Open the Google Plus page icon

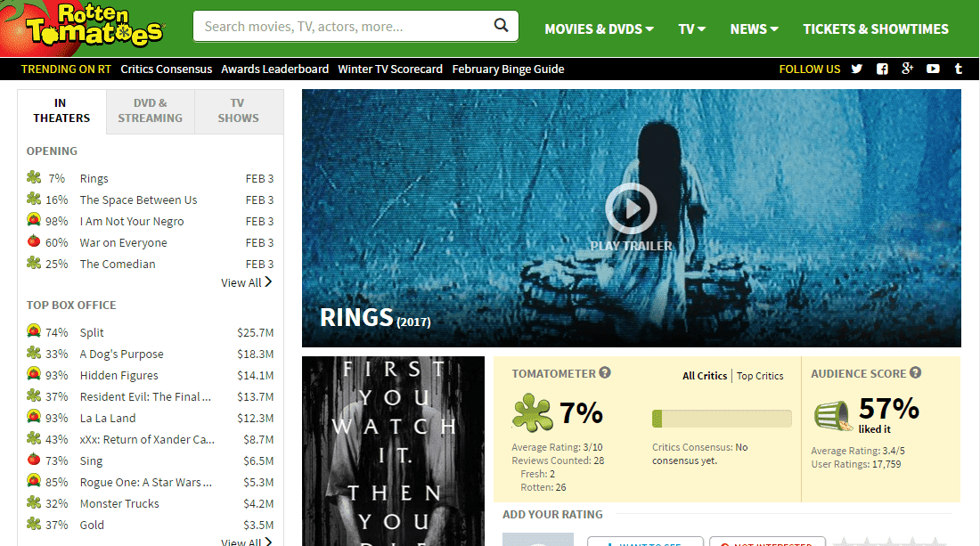[x=908, y=69]
